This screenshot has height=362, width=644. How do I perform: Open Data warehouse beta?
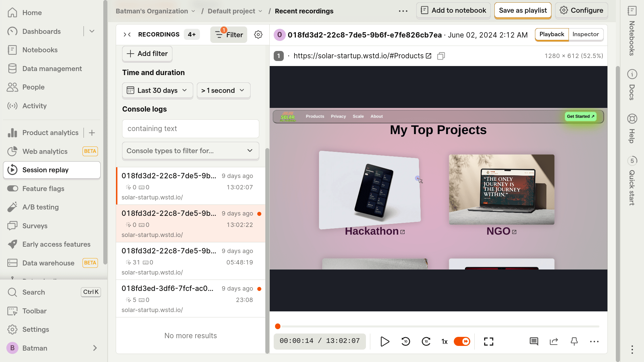tap(52, 263)
